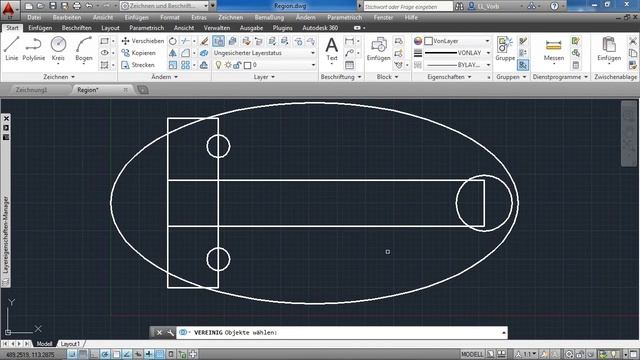Click the Strecken stretch tool
This screenshot has width=640, height=360.
(138, 65)
